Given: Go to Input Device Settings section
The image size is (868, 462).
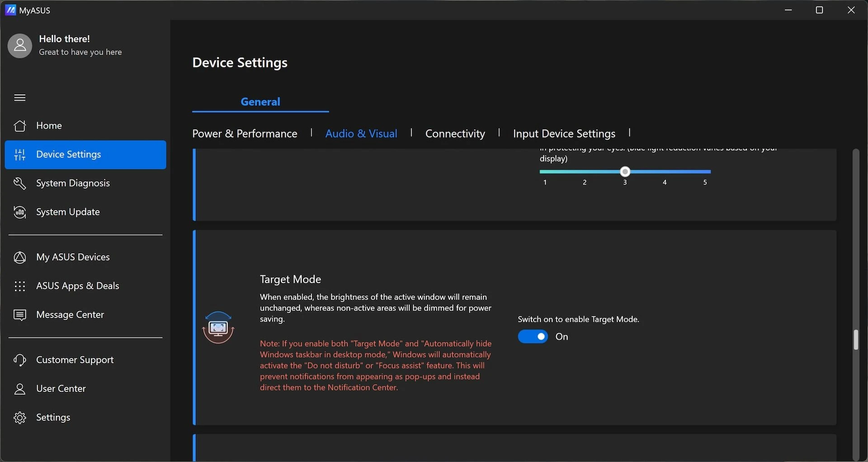Looking at the screenshot, I should coord(564,133).
